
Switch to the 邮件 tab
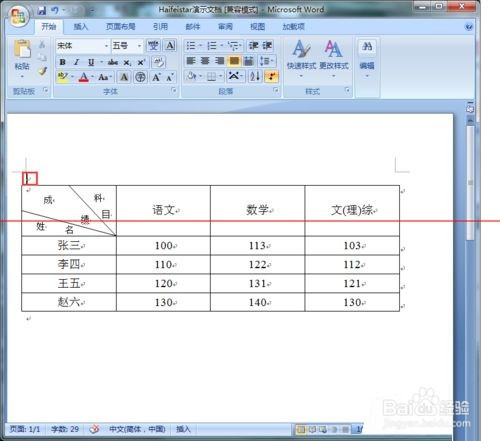coord(192,26)
